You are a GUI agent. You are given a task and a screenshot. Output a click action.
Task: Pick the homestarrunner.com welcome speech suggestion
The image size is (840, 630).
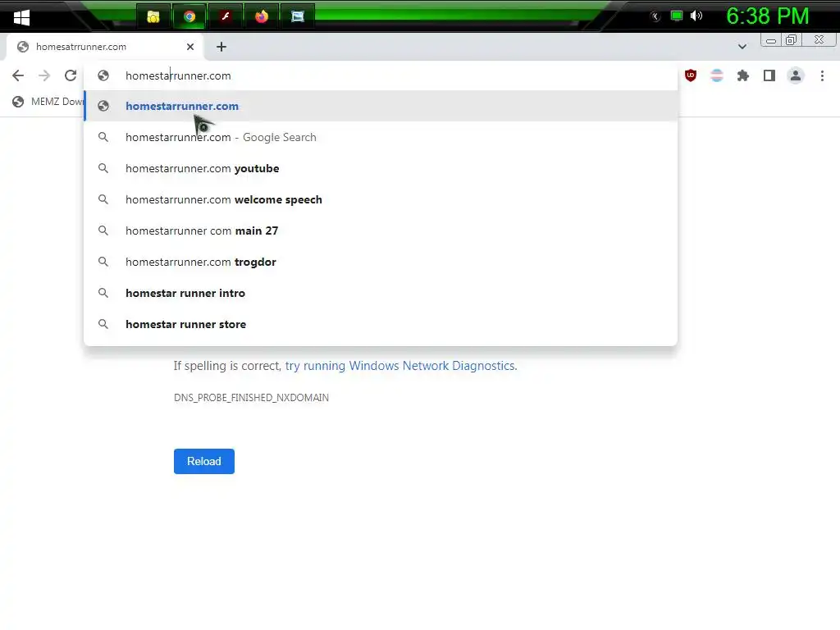coord(381,199)
